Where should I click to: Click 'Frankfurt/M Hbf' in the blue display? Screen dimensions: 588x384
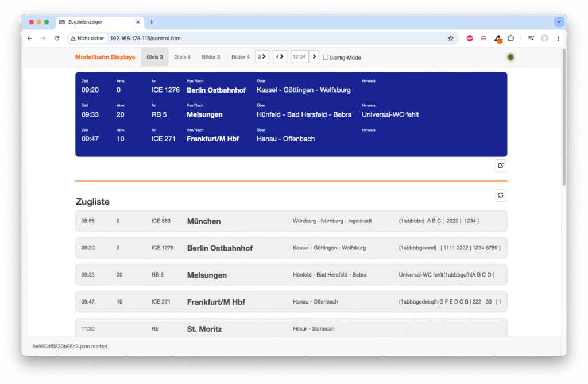click(212, 139)
